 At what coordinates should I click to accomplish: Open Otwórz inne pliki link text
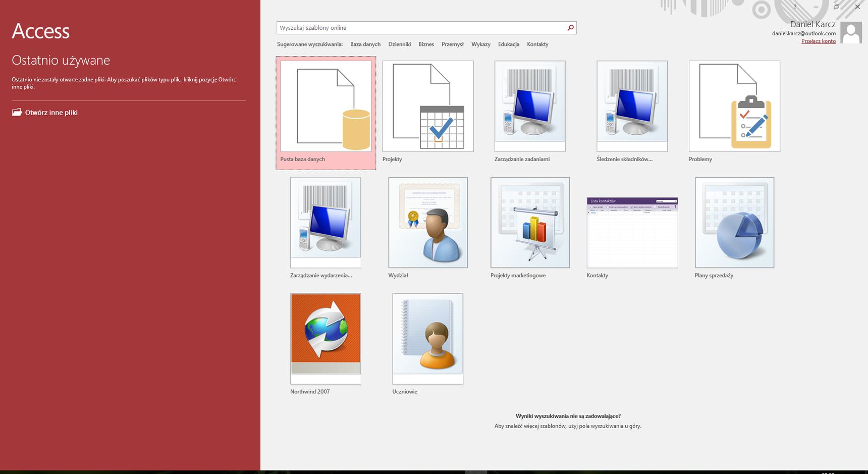pos(51,113)
